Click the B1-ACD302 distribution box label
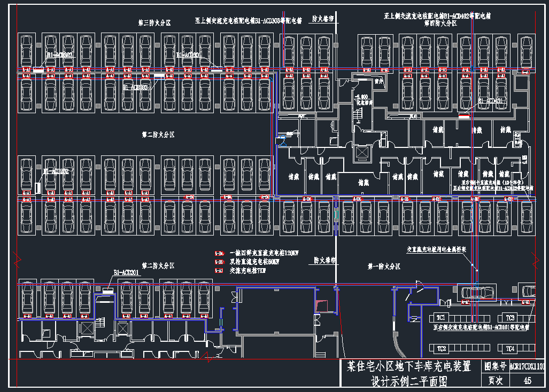This screenshot has width=549, height=392. [x=60, y=54]
